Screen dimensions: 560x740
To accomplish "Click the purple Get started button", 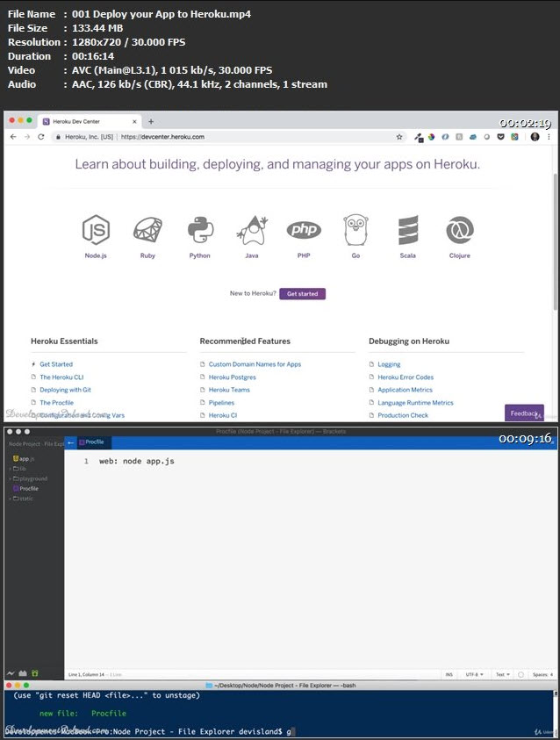I will coord(303,293).
